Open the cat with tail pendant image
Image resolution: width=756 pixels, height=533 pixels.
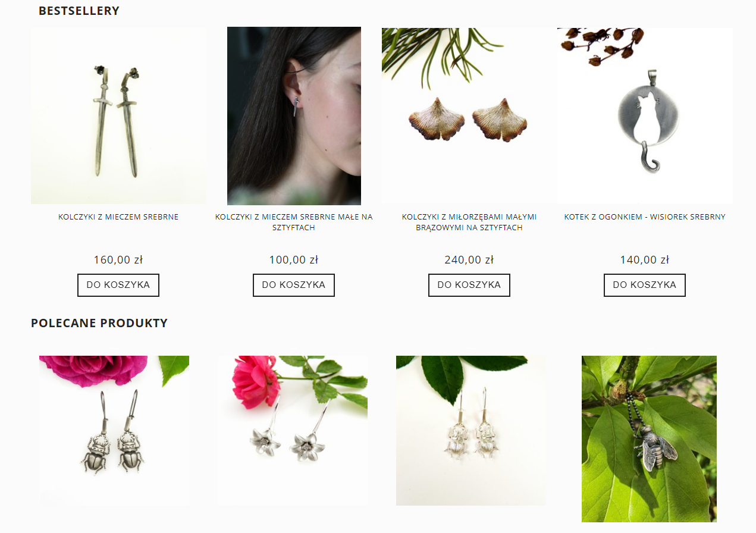click(x=645, y=116)
